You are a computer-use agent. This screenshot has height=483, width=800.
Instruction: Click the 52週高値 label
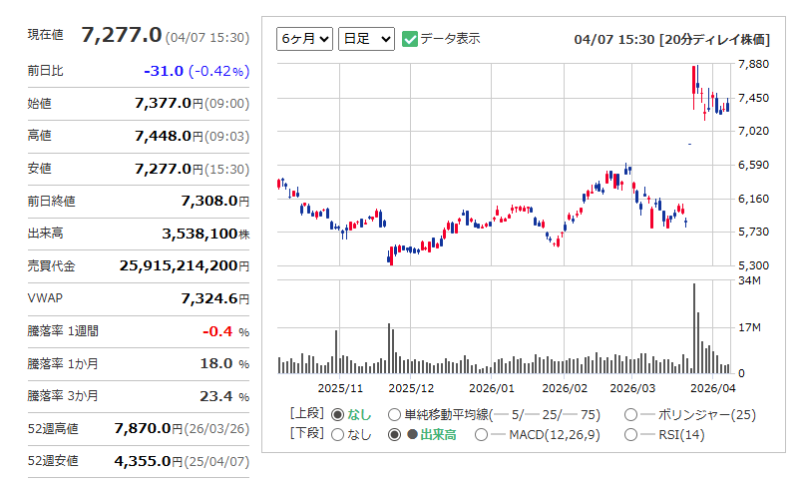click(53, 429)
